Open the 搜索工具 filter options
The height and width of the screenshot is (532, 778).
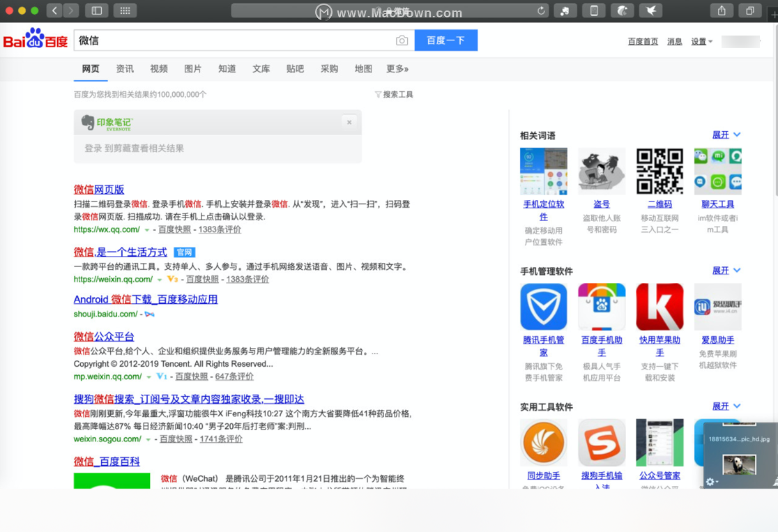pyautogui.click(x=394, y=94)
